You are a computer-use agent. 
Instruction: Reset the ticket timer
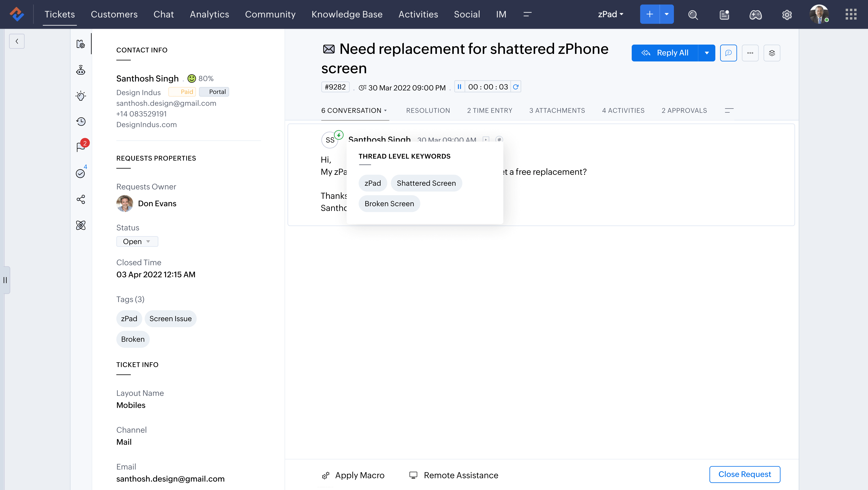click(515, 87)
